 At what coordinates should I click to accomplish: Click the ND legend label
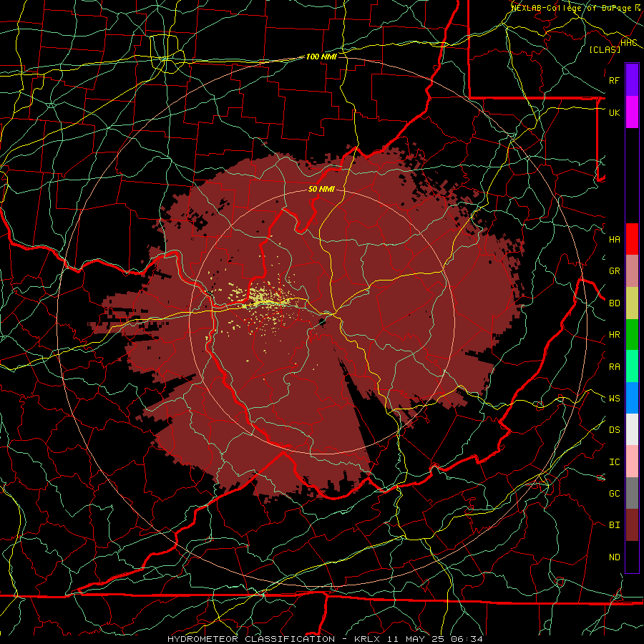click(x=615, y=557)
